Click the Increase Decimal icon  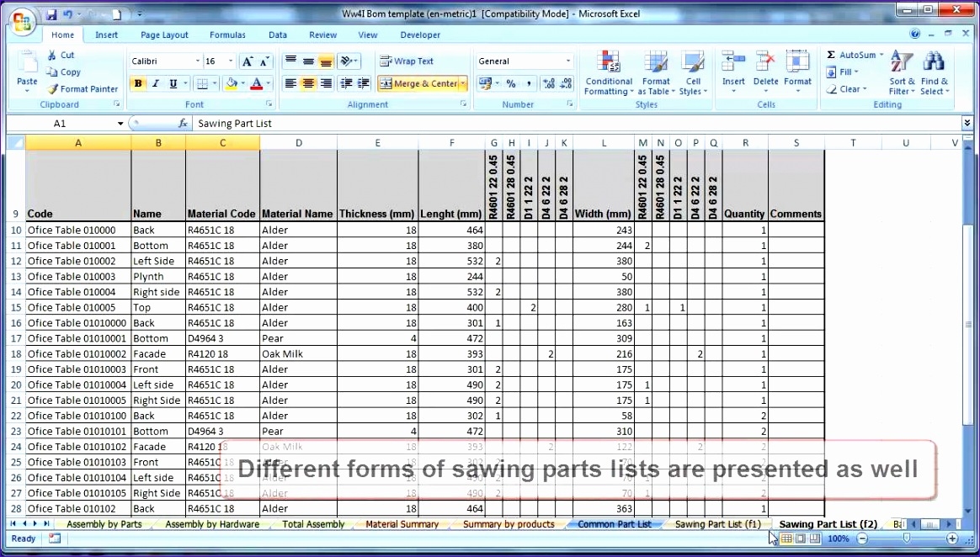coord(549,84)
